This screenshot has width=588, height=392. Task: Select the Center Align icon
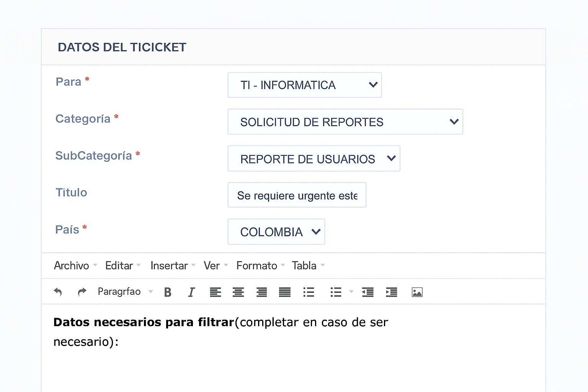tap(238, 292)
